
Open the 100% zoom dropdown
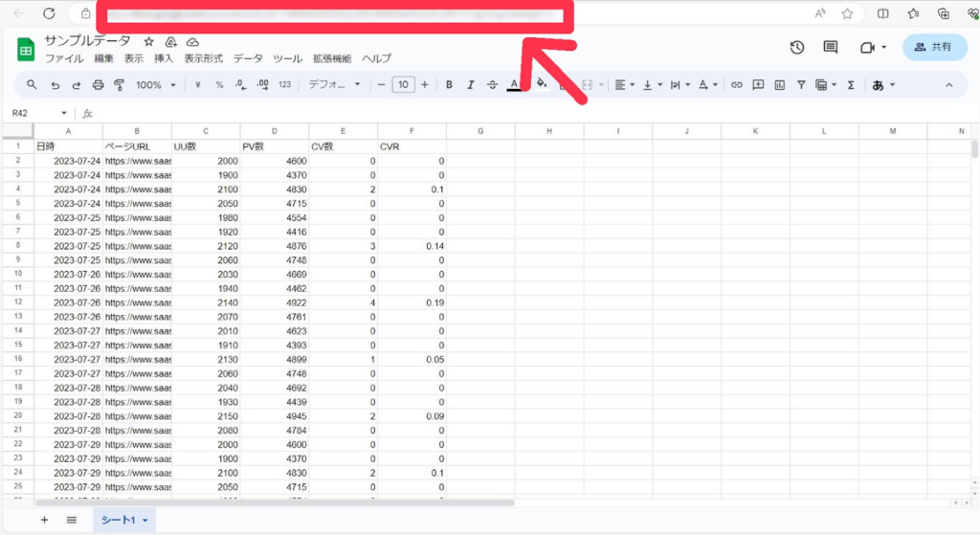tap(155, 85)
